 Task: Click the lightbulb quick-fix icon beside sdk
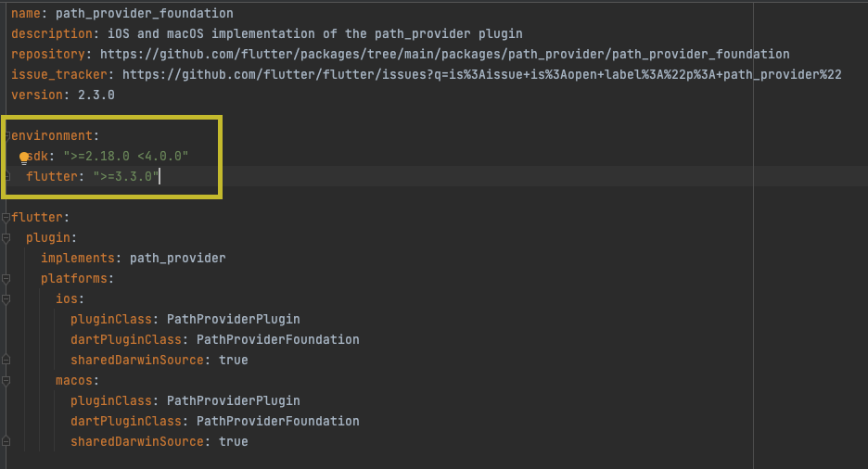pyautogui.click(x=24, y=158)
